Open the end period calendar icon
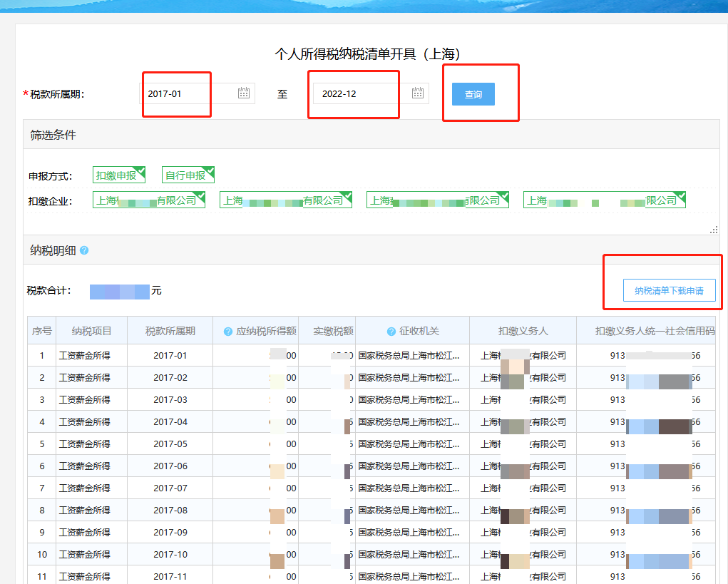 tap(418, 93)
